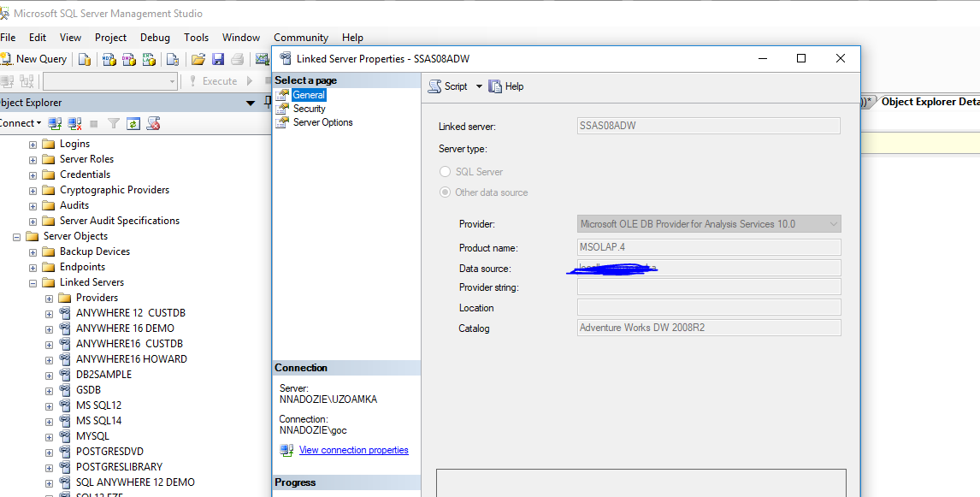This screenshot has width=980, height=497.
Task: Open Object Explorer window position dropdown arrow
Action: [251, 104]
